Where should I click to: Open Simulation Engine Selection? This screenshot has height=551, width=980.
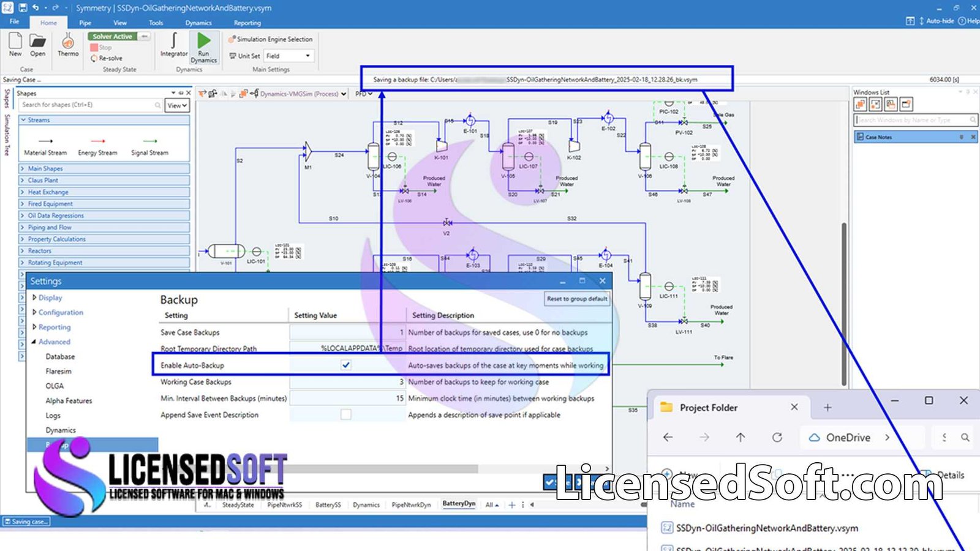[270, 39]
